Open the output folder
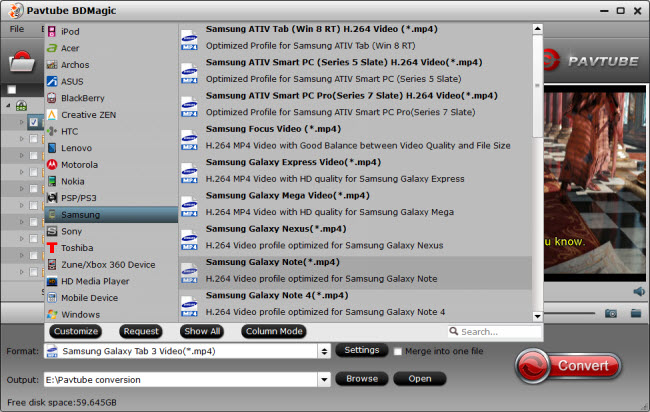Viewport: 650px width, 412px height. [420, 379]
